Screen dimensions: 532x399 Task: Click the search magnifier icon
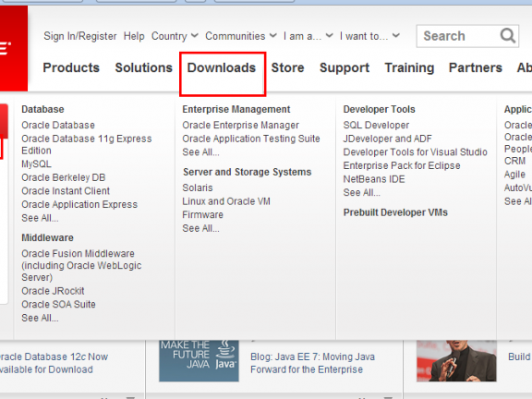tap(508, 35)
